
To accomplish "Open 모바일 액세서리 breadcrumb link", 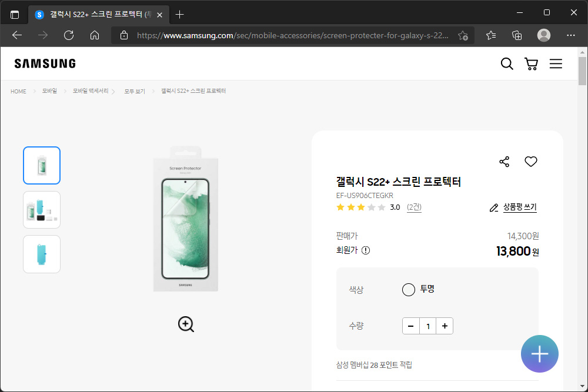I will [91, 91].
